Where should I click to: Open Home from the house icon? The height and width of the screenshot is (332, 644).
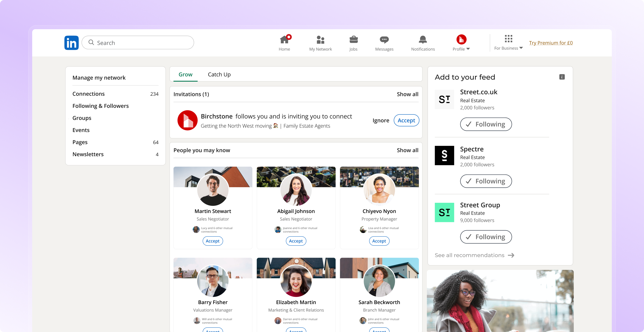pos(285,39)
